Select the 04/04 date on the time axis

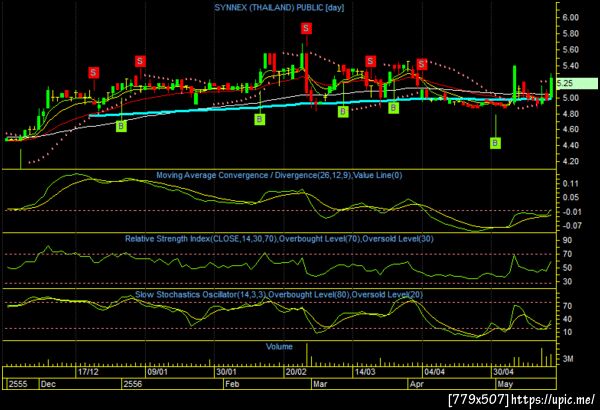tap(434, 372)
